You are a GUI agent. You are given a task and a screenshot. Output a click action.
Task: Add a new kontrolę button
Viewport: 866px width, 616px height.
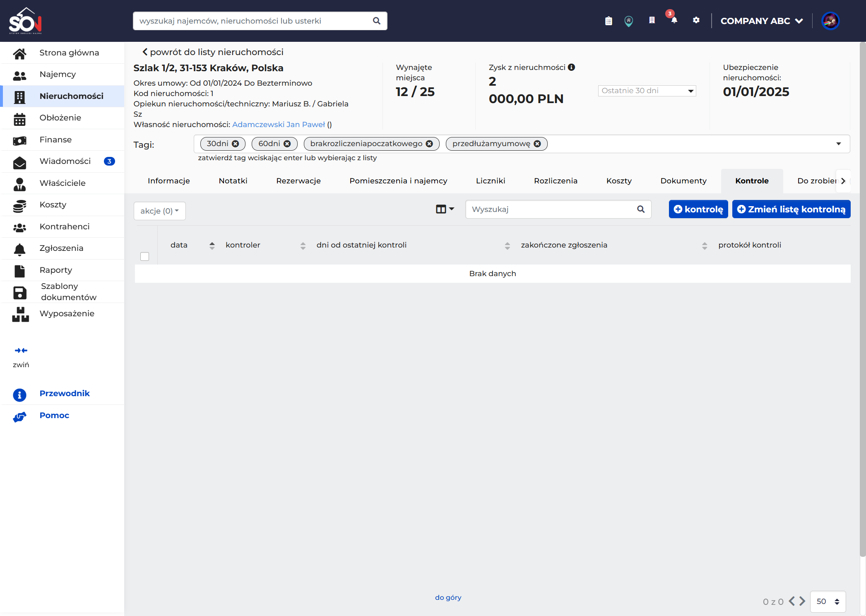coord(698,209)
